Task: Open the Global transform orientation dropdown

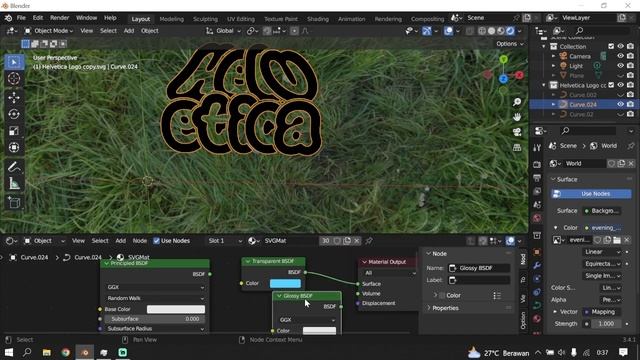Action: pyautogui.click(x=224, y=31)
